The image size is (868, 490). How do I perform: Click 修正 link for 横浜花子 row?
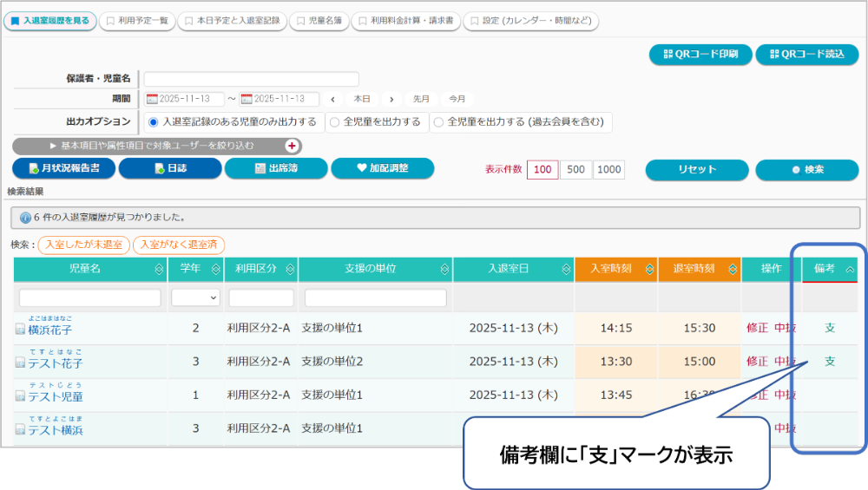(x=756, y=328)
